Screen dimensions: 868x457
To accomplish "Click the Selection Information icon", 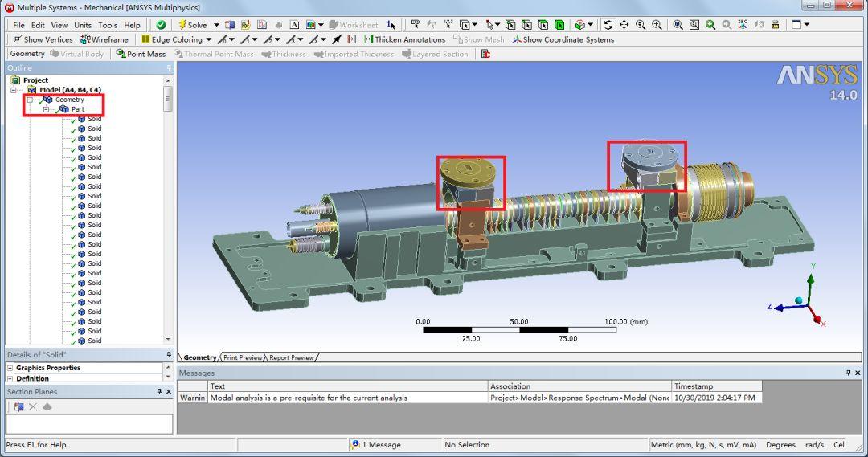I will (x=391, y=25).
